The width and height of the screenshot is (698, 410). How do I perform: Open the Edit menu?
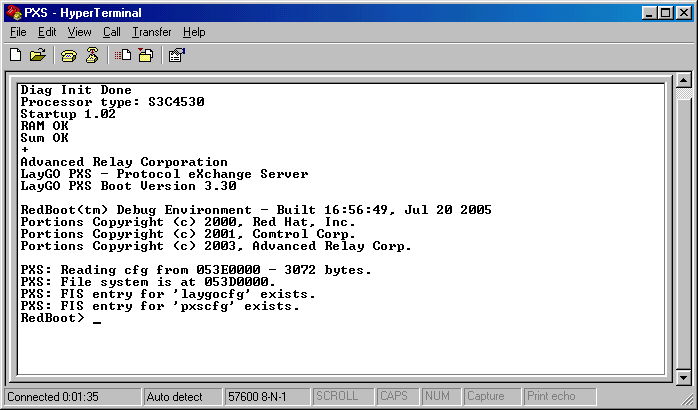point(47,32)
